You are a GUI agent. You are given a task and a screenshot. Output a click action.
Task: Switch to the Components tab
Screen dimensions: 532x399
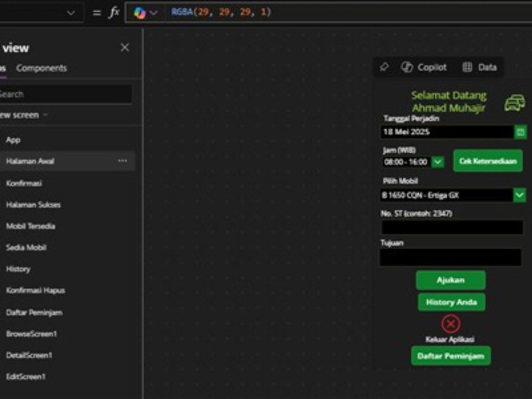click(x=41, y=68)
